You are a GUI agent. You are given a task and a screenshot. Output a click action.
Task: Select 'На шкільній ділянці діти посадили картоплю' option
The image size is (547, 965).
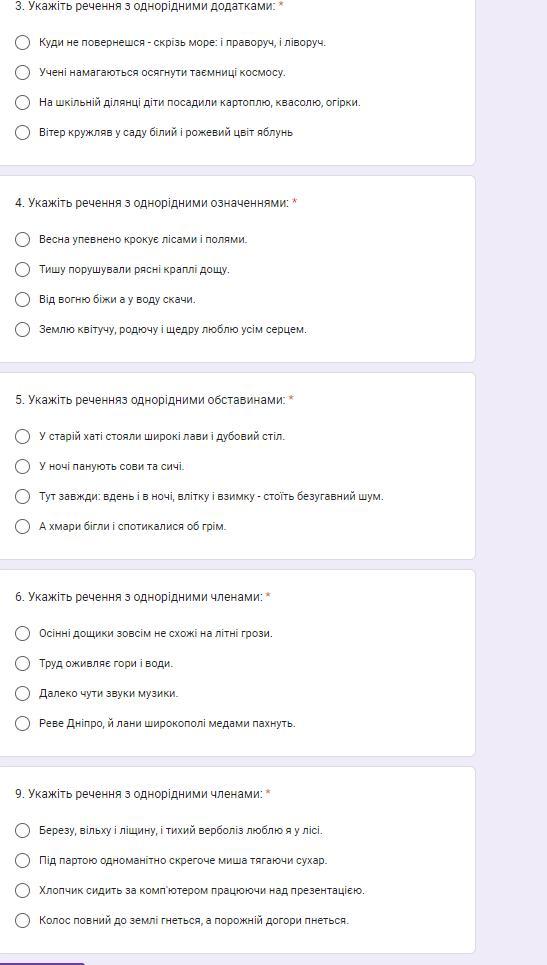pyautogui.click(x=22, y=103)
